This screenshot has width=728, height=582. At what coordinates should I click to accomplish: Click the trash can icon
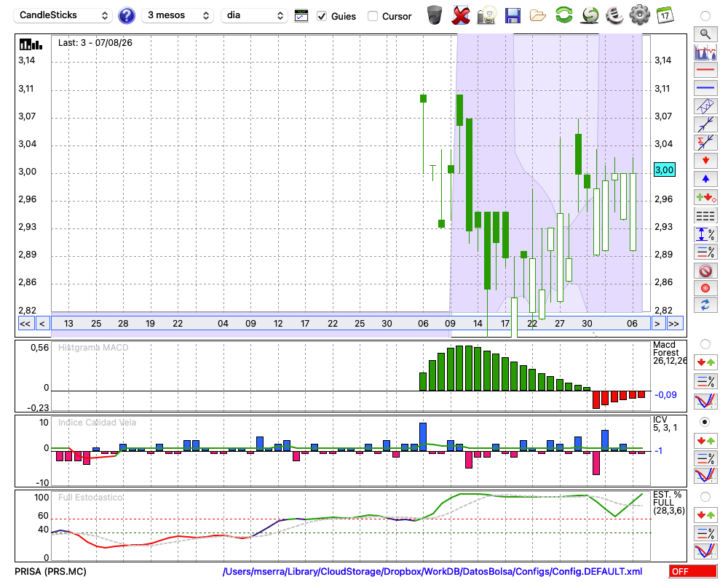(435, 15)
